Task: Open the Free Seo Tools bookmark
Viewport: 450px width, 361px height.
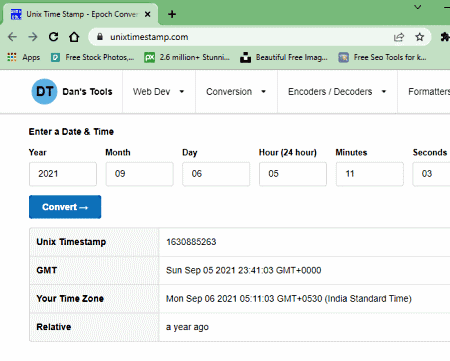Action: (382, 57)
